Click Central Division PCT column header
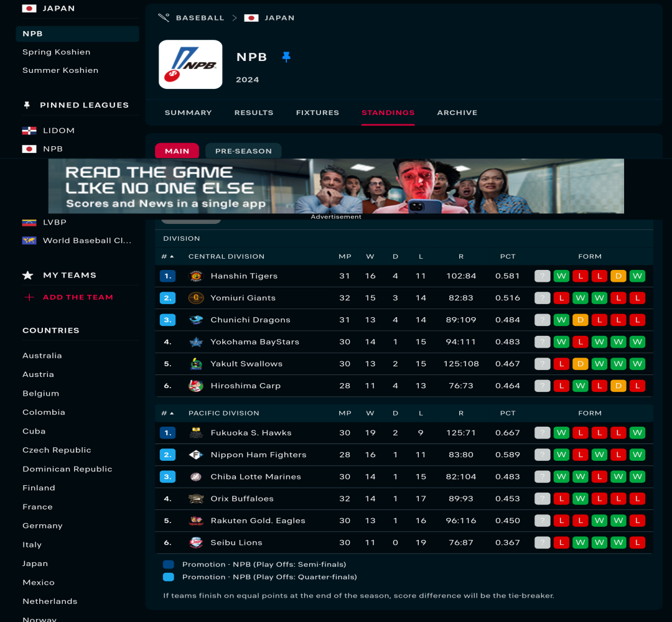Viewport: 672px width, 622px height. point(508,257)
